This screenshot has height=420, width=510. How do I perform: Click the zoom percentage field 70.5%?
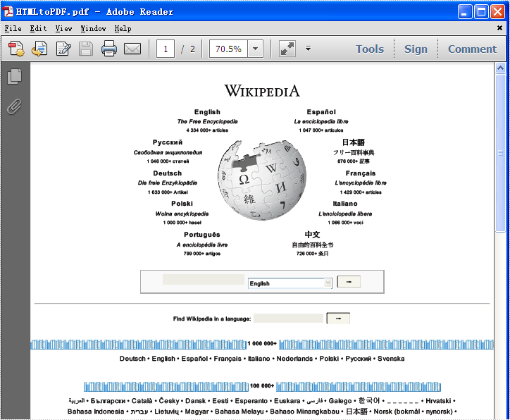[x=228, y=49]
